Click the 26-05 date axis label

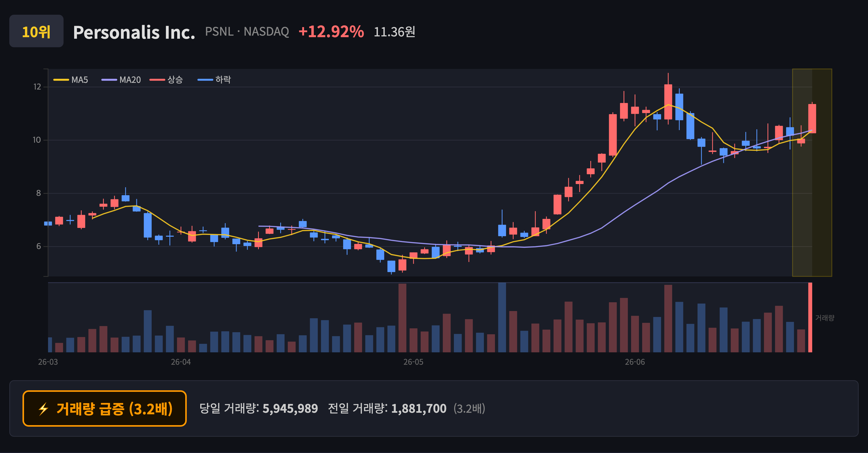[413, 362]
